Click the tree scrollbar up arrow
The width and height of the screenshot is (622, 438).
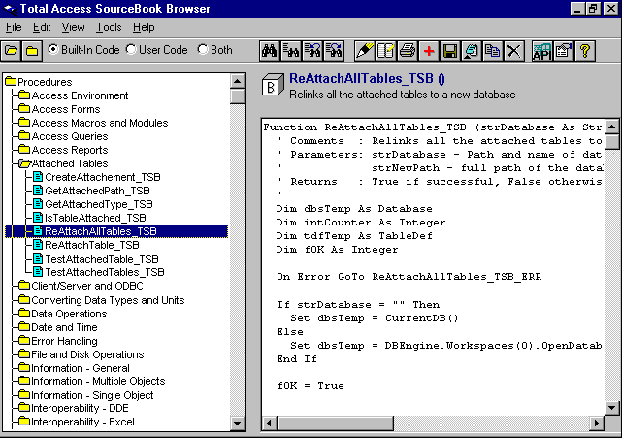point(237,81)
